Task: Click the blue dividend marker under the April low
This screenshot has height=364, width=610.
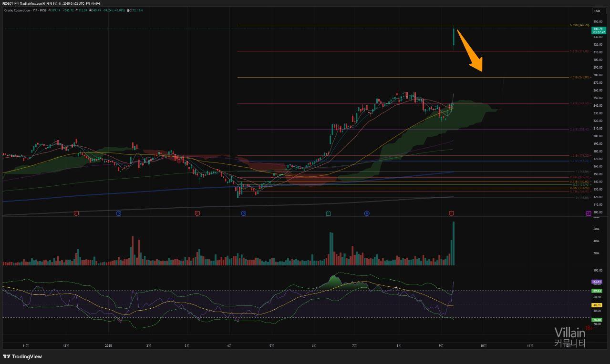Action: [243, 213]
